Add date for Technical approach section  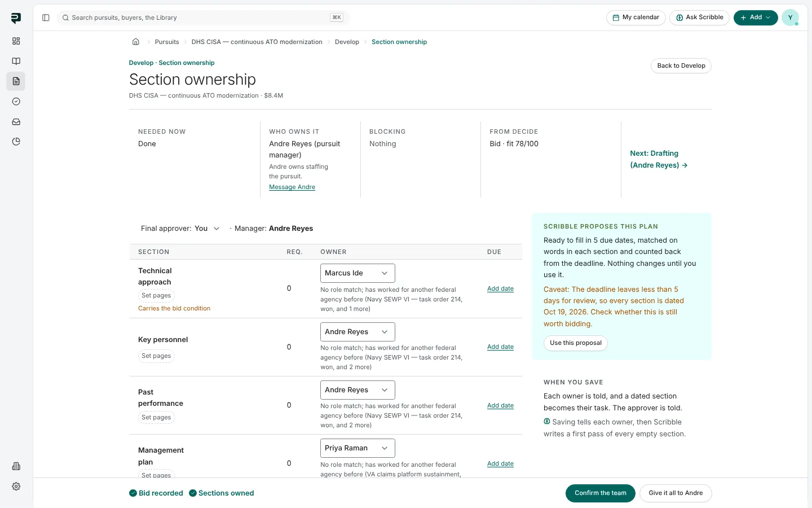[x=500, y=288]
